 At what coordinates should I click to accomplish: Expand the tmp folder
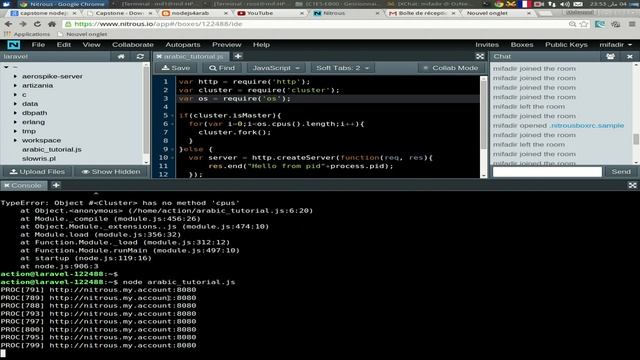click(x=16, y=131)
